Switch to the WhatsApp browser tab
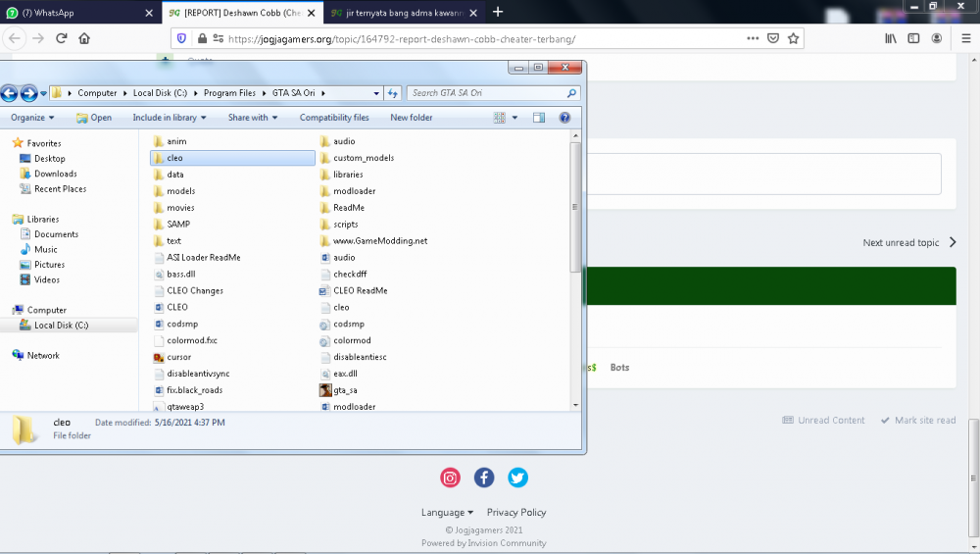The image size is (980, 554). click(80, 13)
